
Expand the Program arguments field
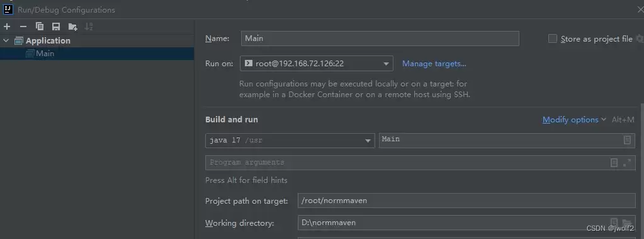click(x=627, y=163)
